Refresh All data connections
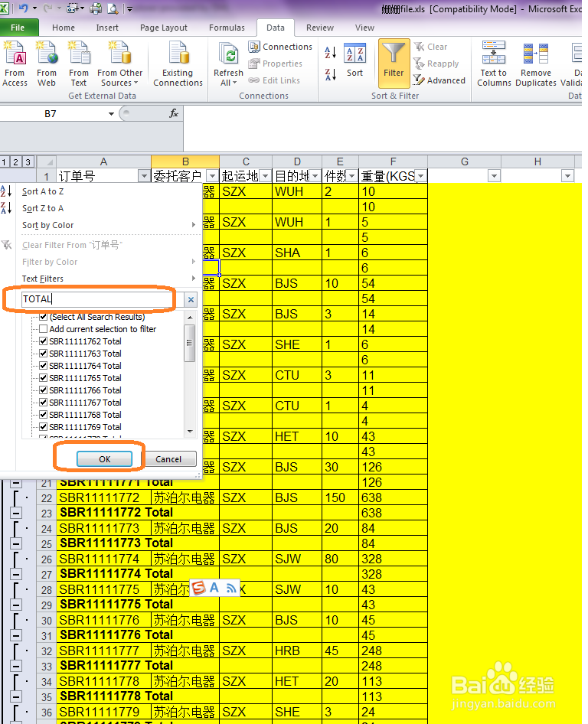 pyautogui.click(x=228, y=64)
